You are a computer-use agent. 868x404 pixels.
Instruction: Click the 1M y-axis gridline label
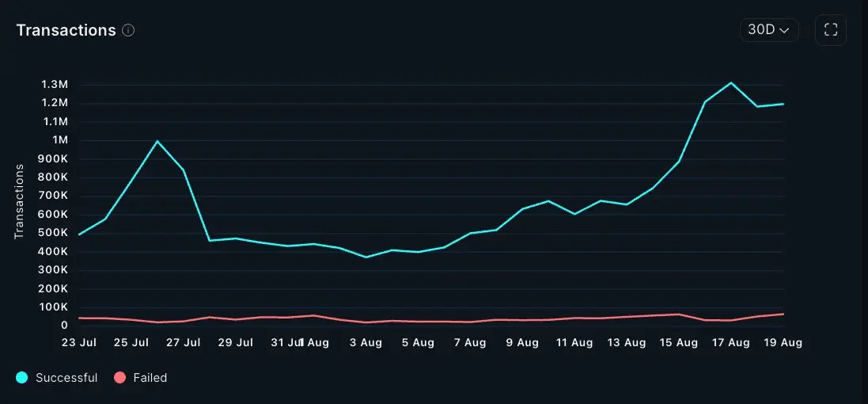(x=59, y=140)
